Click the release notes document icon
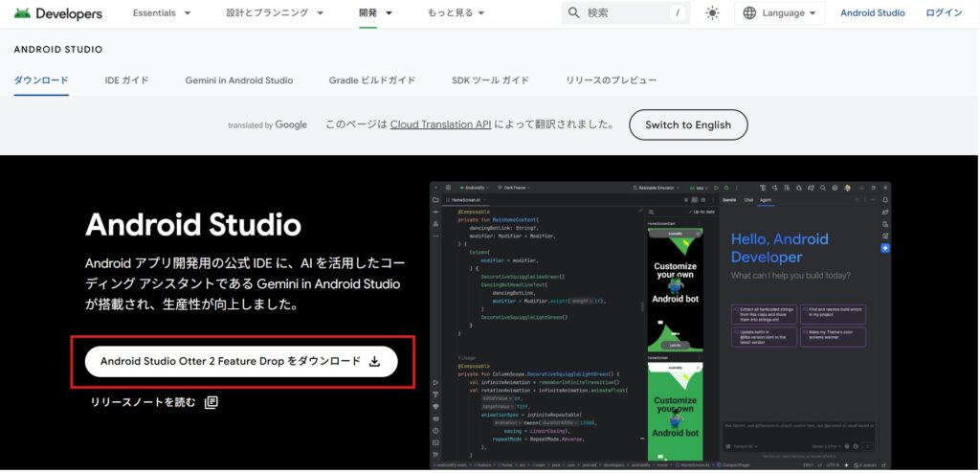The image size is (980, 473). 212,402
